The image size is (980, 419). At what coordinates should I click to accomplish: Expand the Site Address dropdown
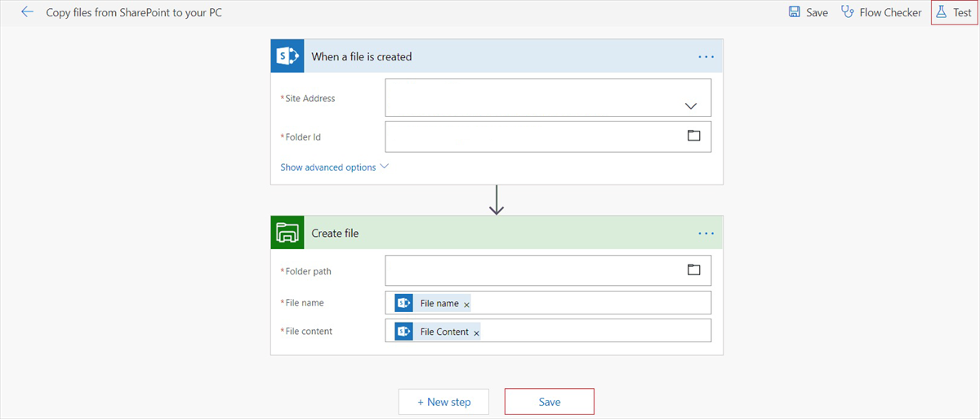[x=691, y=106]
